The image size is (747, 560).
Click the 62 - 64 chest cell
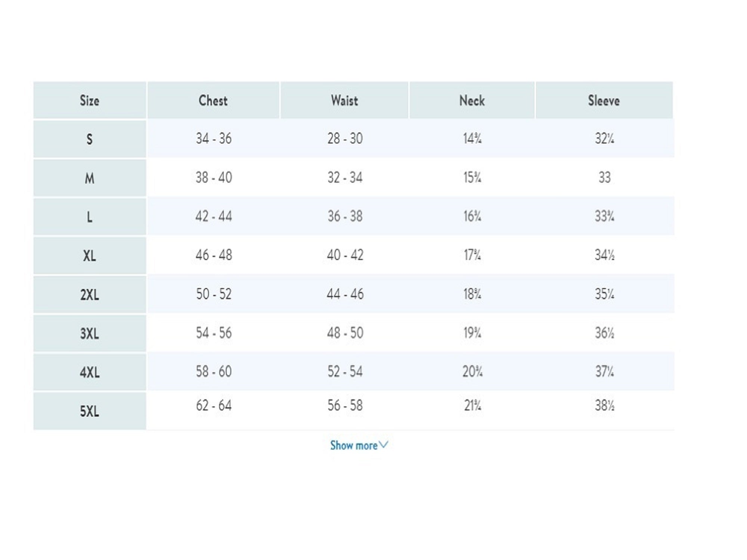click(x=214, y=405)
